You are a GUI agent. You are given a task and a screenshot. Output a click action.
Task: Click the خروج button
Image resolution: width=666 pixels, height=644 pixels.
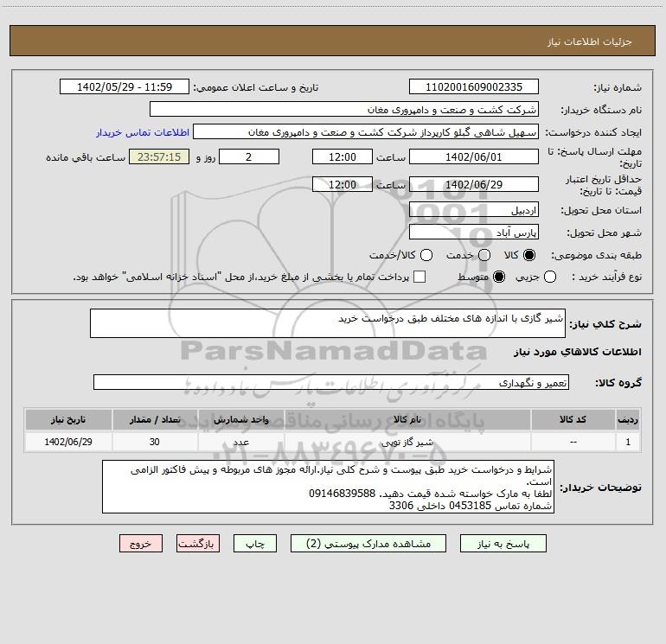pyautogui.click(x=141, y=544)
